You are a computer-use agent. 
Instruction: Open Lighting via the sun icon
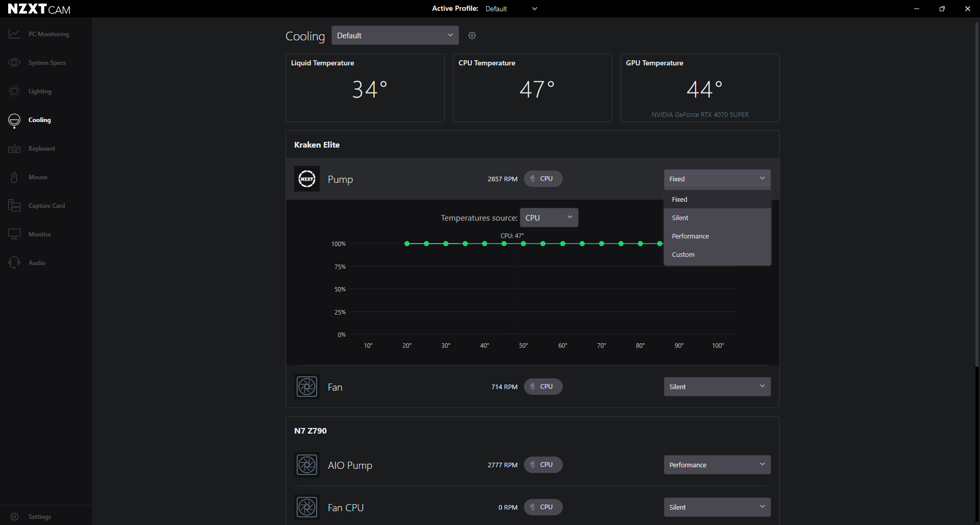tap(14, 91)
